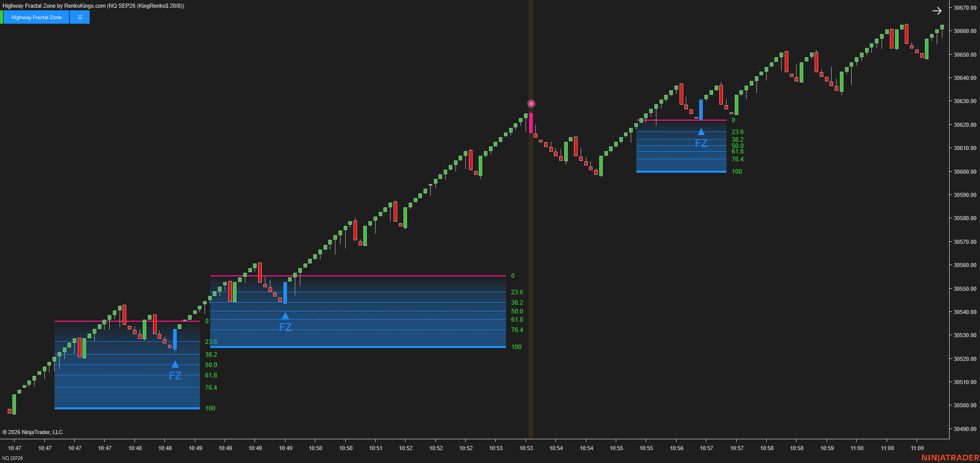Click the 30670.00 price axis label
The width and height of the screenshot is (980, 463).
point(965,8)
